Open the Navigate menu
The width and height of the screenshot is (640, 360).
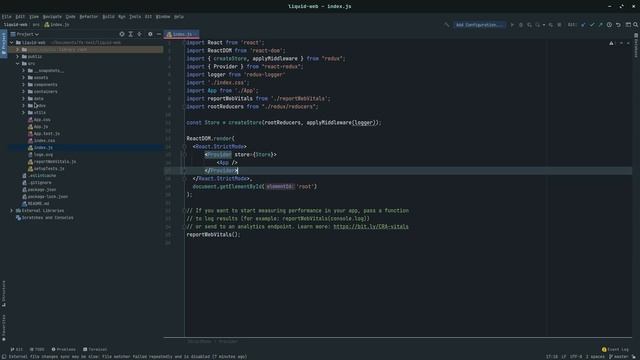click(x=52, y=17)
